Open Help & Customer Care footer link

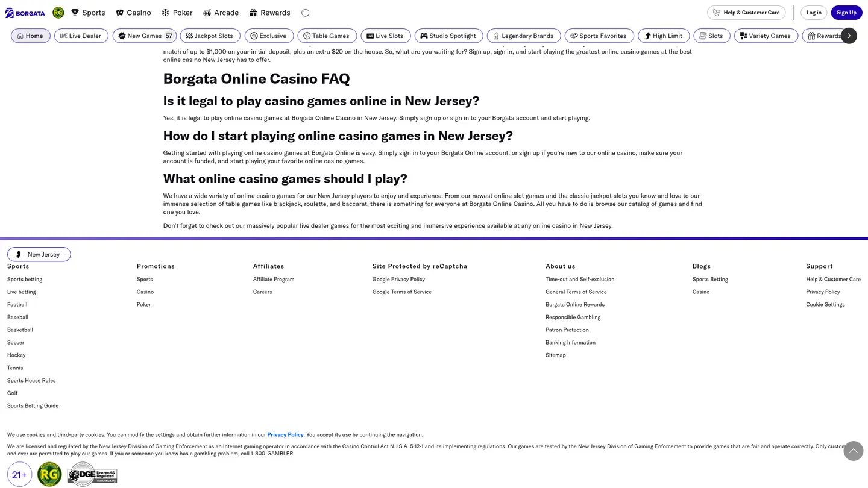point(833,279)
